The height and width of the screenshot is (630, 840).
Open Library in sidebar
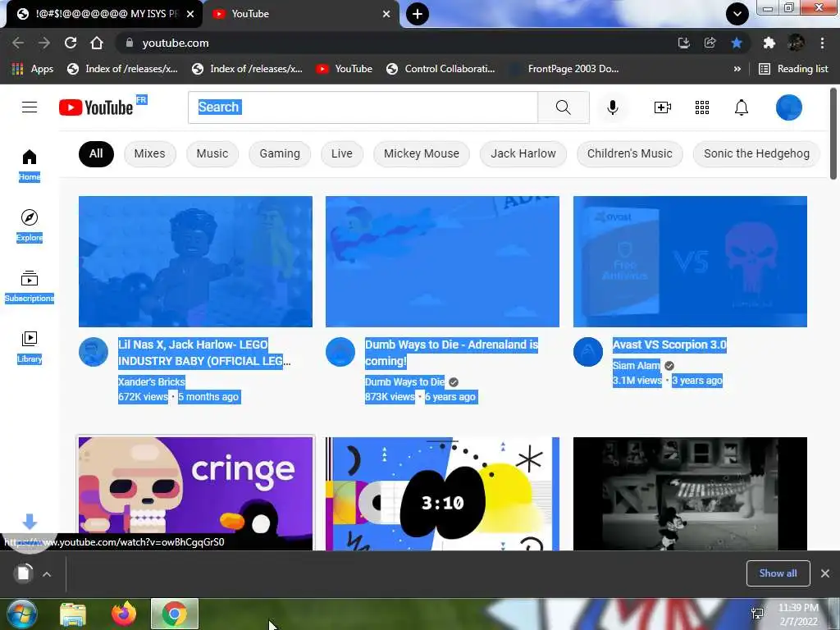[30, 347]
